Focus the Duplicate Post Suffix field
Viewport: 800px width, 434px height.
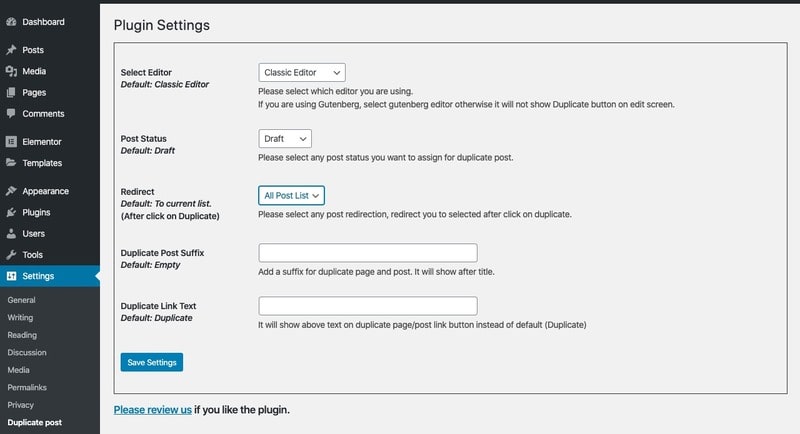367,253
